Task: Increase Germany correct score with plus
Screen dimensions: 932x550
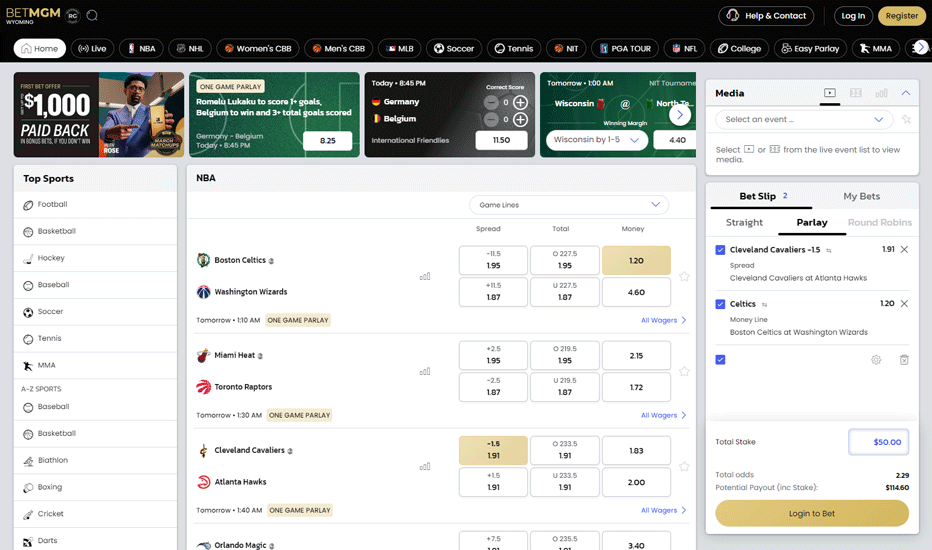Action: pos(520,102)
